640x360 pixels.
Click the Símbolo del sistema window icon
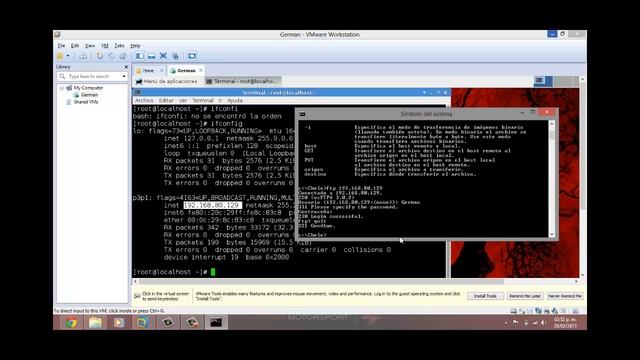tap(302, 114)
